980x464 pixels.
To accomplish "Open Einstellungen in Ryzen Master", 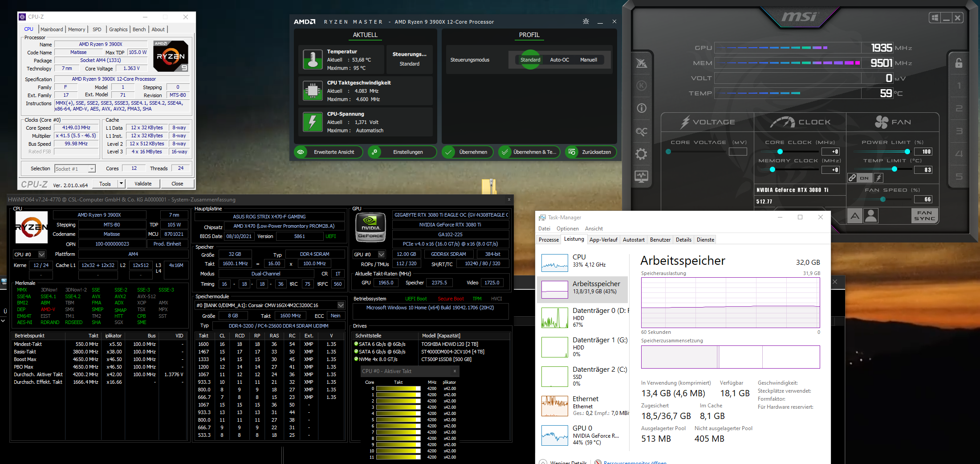I will [x=402, y=152].
